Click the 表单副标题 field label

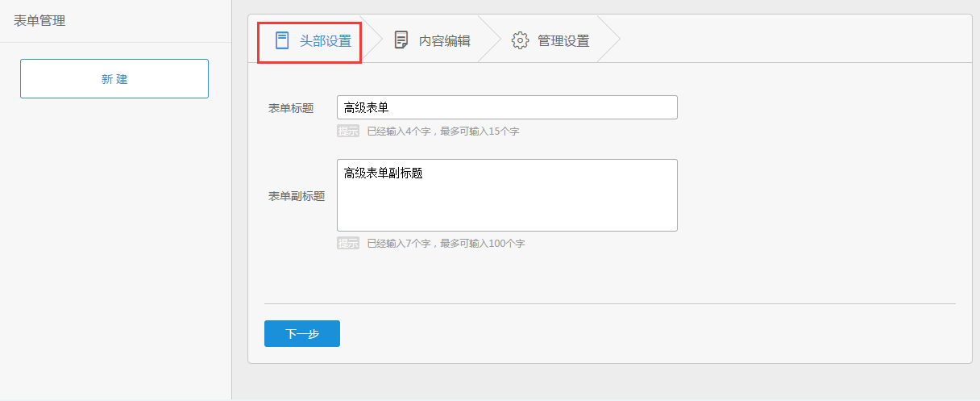297,196
